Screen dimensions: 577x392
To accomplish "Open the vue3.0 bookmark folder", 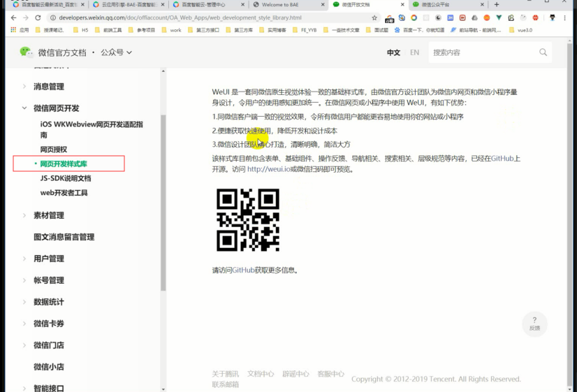I will [x=521, y=30].
